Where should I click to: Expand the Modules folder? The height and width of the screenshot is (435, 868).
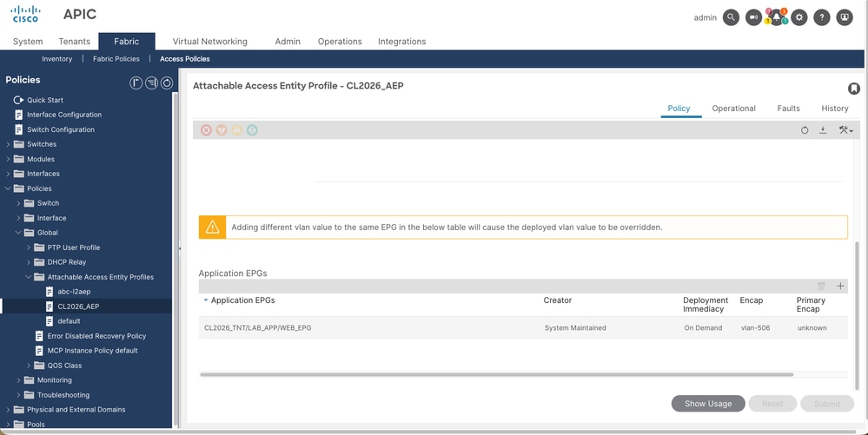tap(9, 159)
